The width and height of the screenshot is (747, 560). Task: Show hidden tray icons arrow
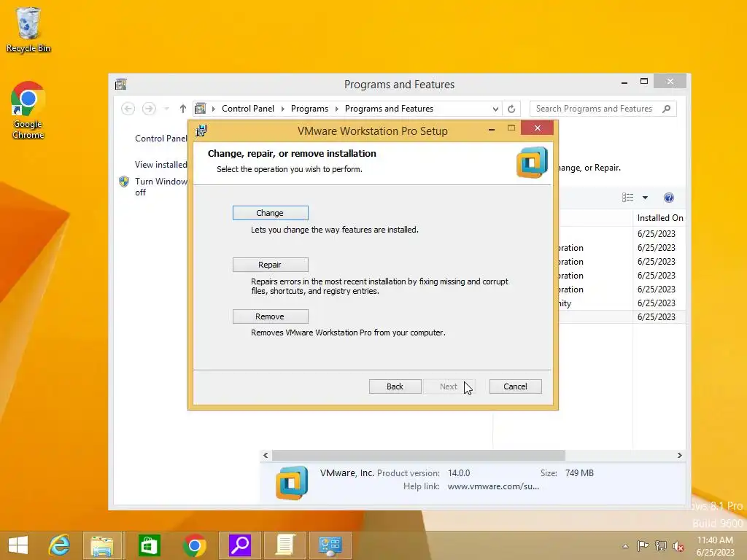(x=625, y=546)
